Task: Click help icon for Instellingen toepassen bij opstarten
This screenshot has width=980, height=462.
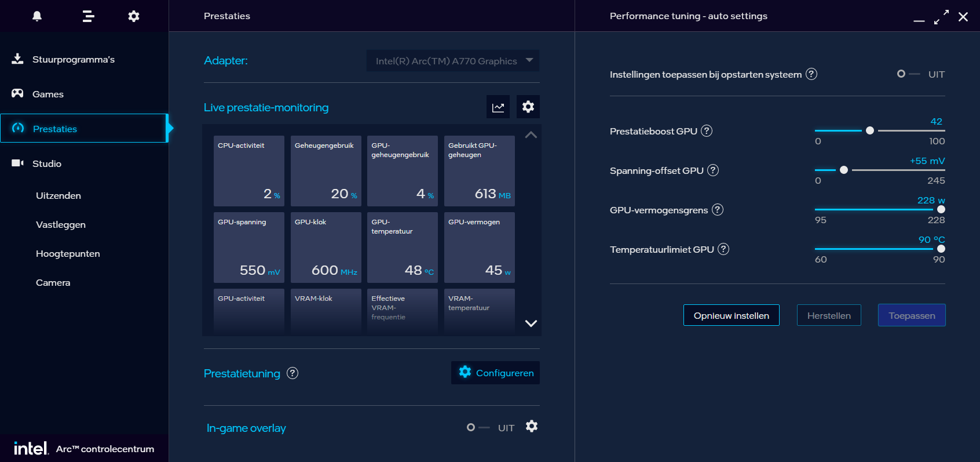Action: point(811,74)
